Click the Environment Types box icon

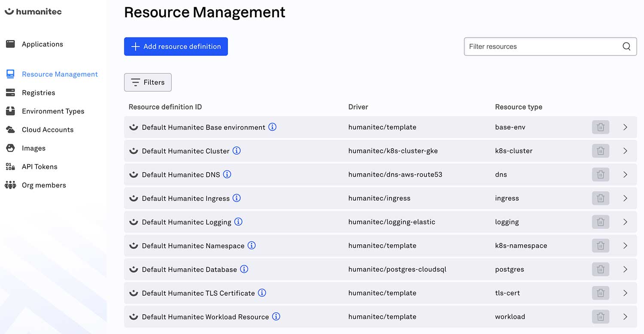[x=10, y=111]
